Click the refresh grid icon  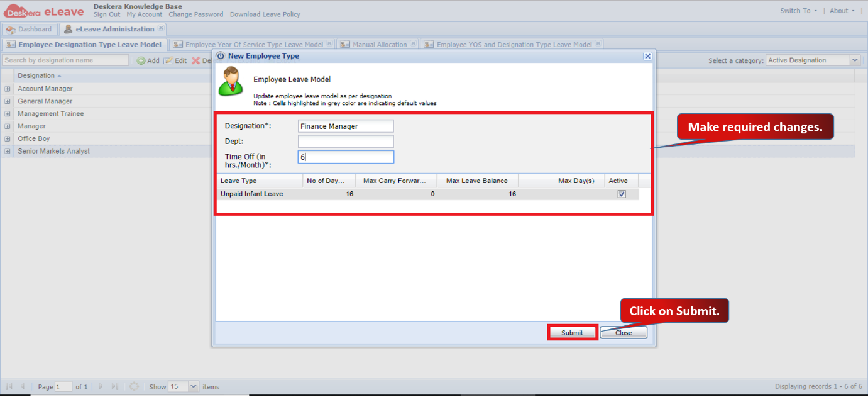[x=134, y=386]
